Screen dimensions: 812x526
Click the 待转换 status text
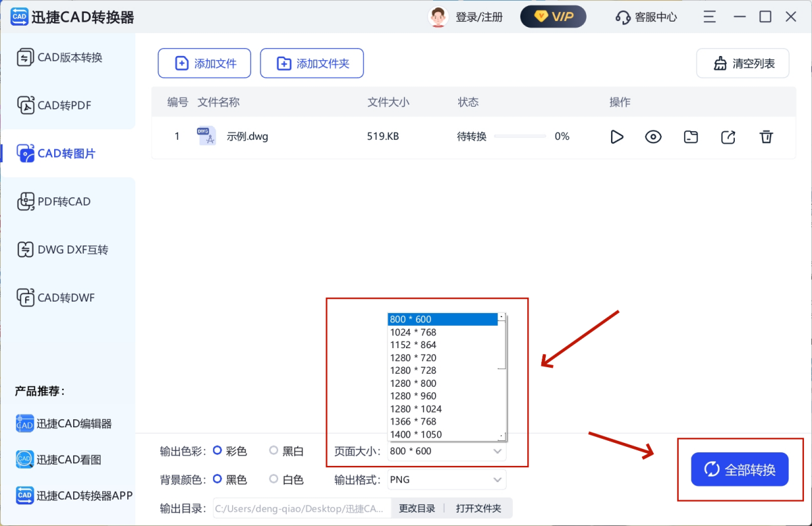tap(472, 137)
